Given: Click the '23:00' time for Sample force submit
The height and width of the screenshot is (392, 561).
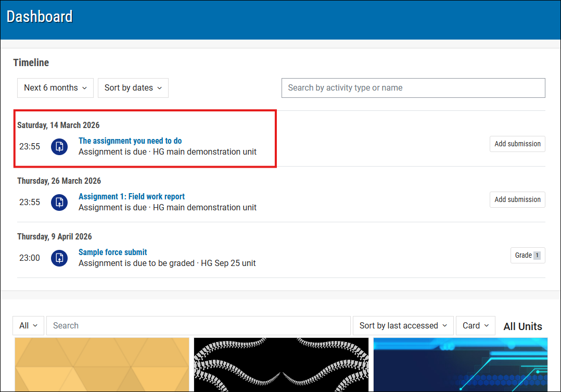Looking at the screenshot, I should pos(30,258).
